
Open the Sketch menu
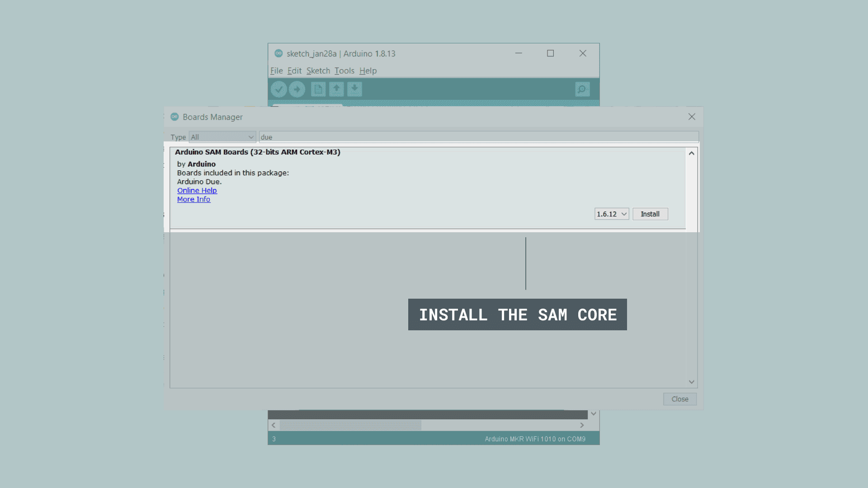click(318, 71)
